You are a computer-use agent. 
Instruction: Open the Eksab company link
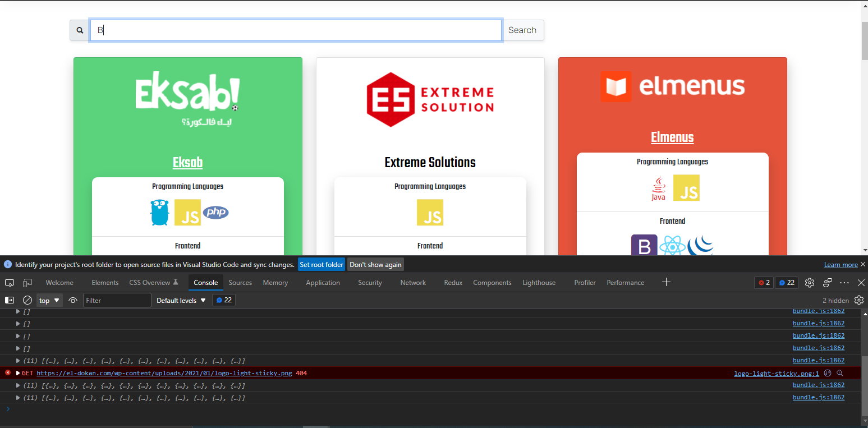tap(187, 163)
